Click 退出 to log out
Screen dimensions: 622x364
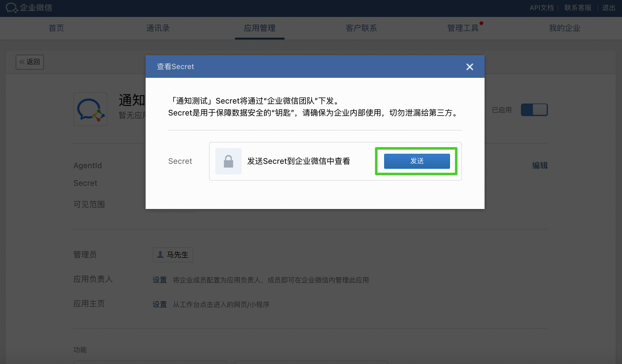click(x=609, y=8)
